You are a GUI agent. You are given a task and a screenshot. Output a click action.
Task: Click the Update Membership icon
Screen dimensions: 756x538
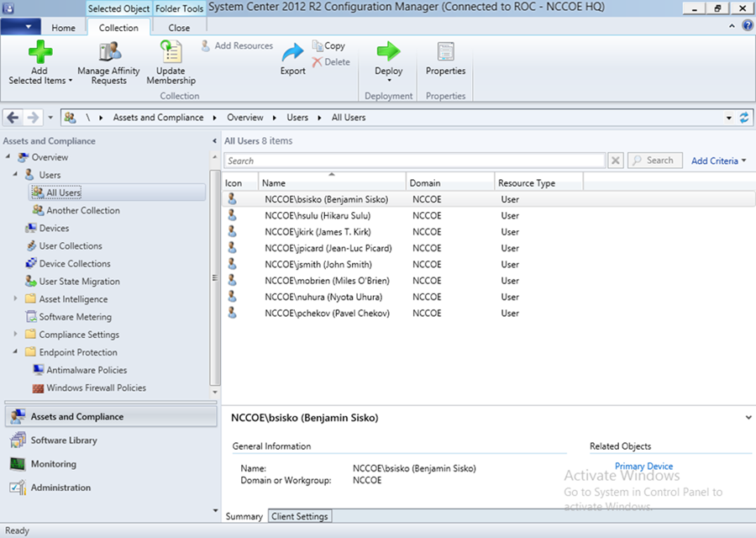[171, 51]
